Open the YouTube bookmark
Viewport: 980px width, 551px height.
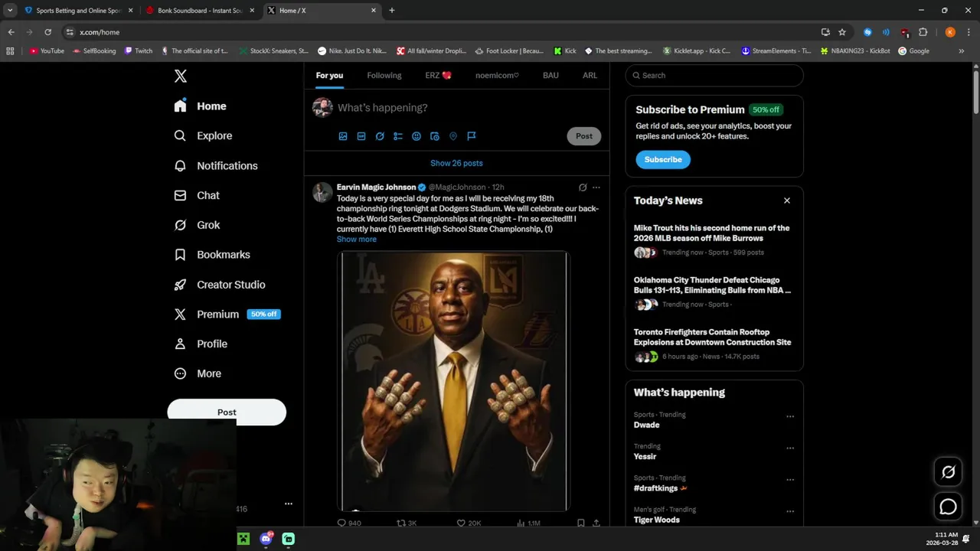coord(47,51)
